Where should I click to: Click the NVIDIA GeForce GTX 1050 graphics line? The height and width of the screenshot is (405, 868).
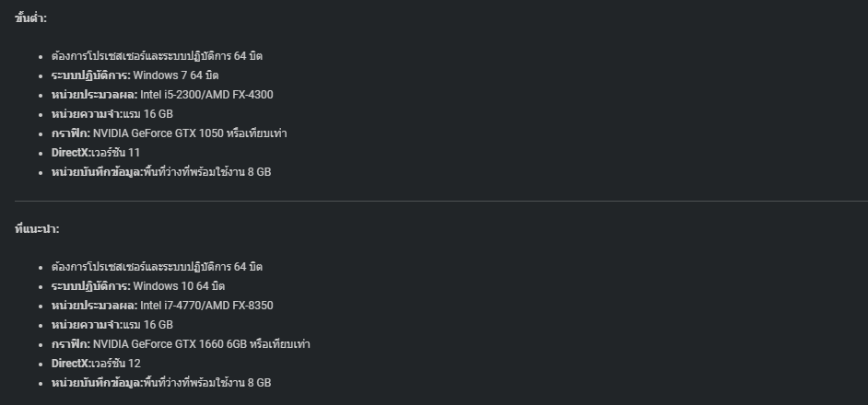coord(169,133)
